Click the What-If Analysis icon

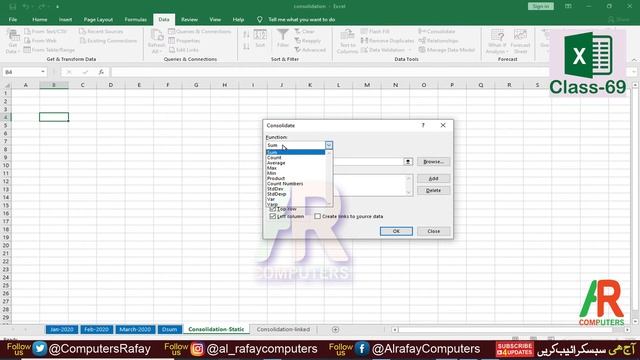pyautogui.click(x=497, y=41)
